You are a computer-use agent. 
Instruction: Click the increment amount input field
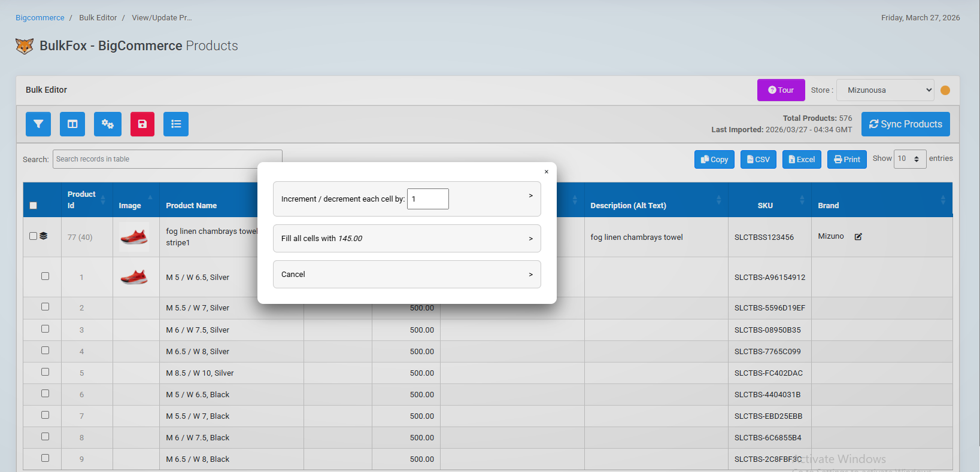point(428,199)
